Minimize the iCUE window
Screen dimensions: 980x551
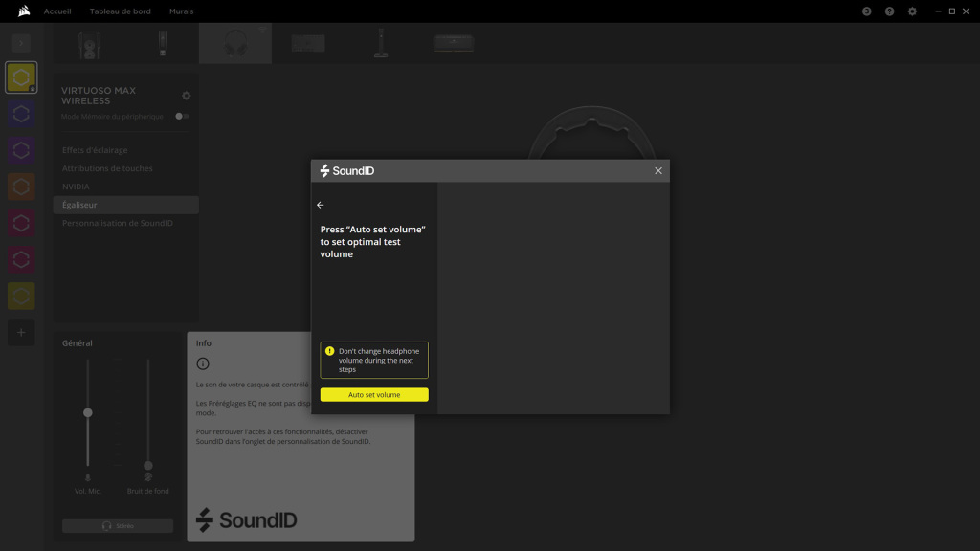938,11
